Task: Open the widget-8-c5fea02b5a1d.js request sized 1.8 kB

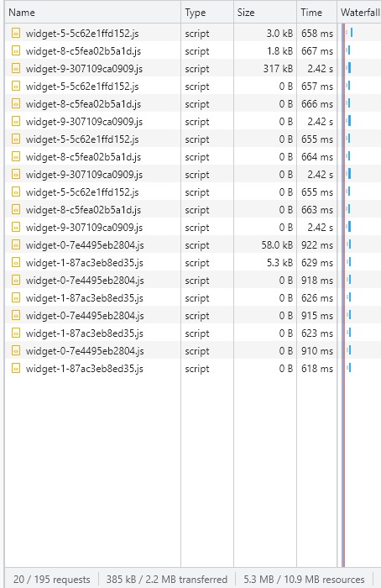Action: click(83, 51)
